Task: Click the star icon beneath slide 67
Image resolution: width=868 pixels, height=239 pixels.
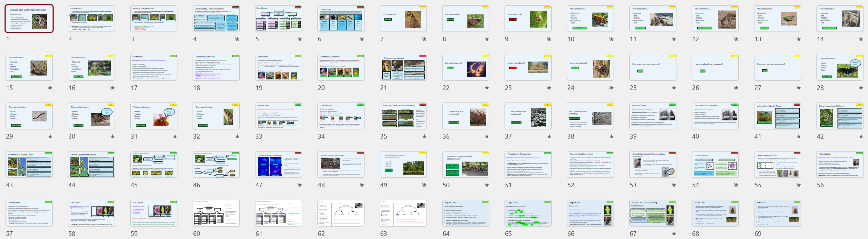Action: coord(674,234)
